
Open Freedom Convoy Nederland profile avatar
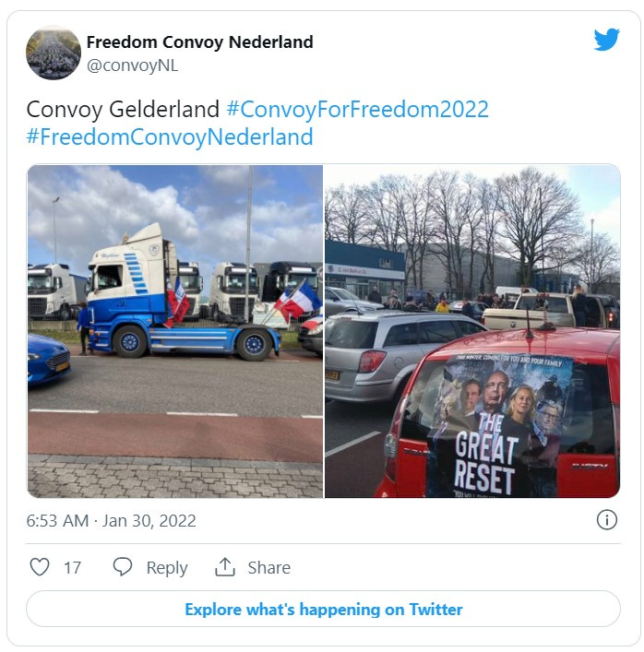54,53
